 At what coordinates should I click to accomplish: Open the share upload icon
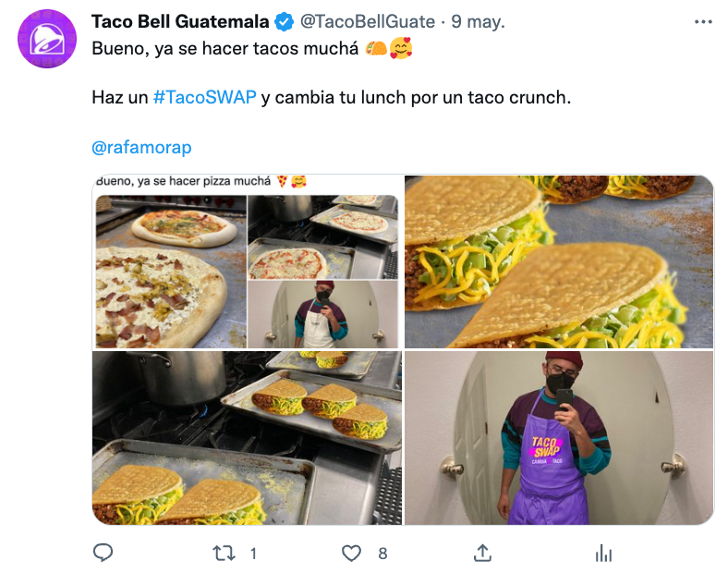click(482, 553)
